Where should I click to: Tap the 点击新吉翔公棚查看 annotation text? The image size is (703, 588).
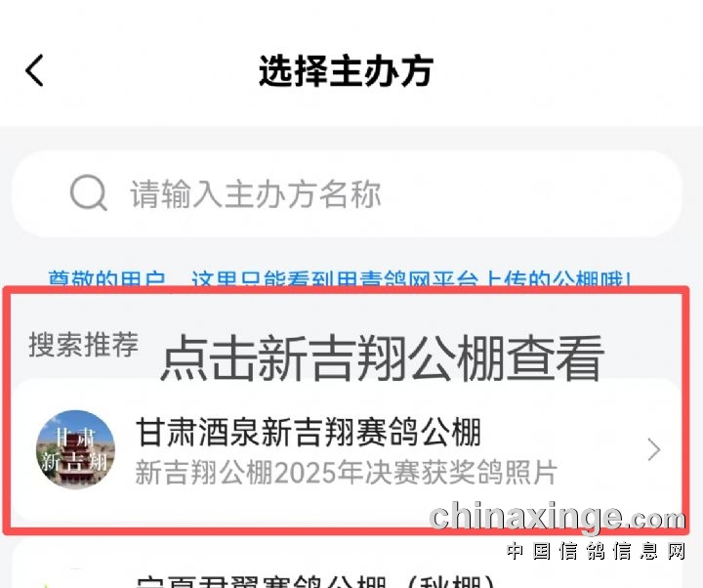382,358
